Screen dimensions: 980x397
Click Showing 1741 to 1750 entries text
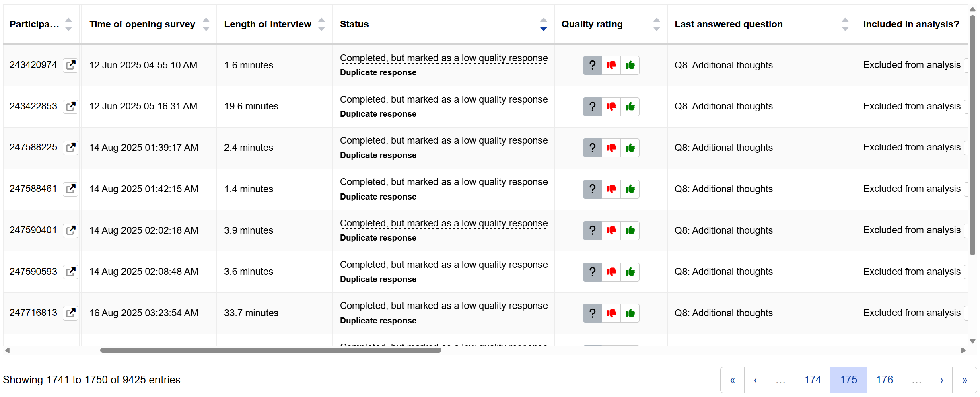coord(92,380)
